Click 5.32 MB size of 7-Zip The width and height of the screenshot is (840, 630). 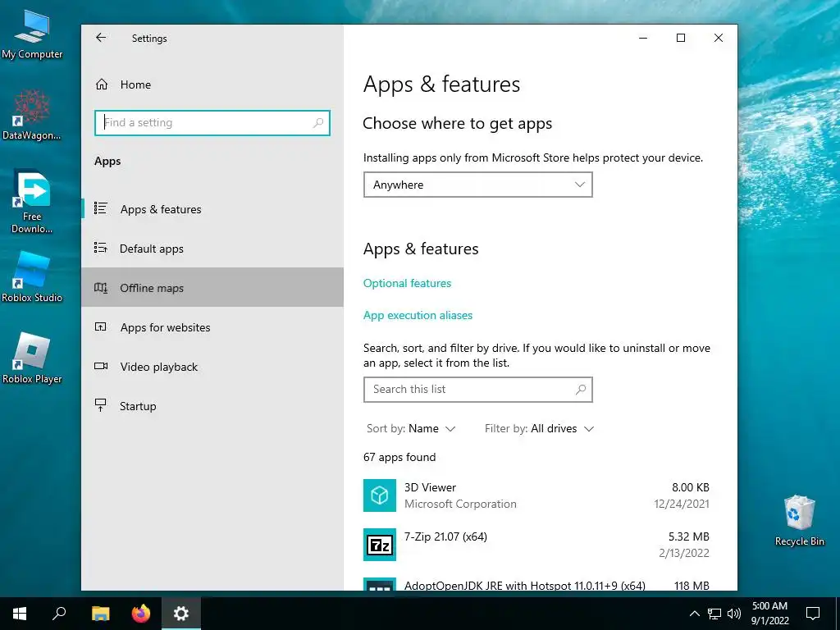[x=688, y=536]
